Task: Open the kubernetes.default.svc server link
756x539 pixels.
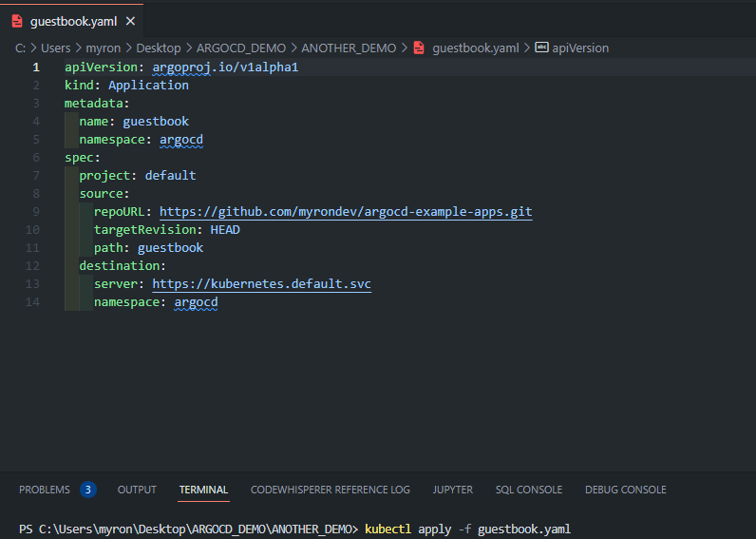Action: point(262,283)
